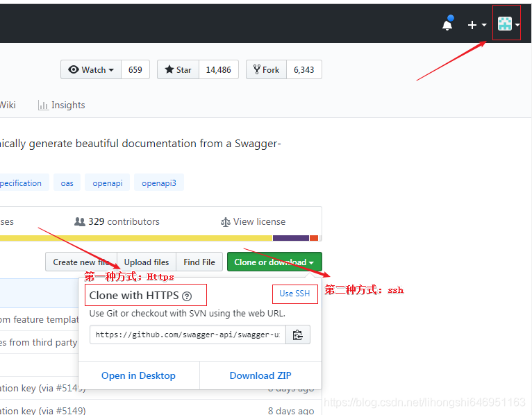View the 6,343 forks count

pos(304,69)
